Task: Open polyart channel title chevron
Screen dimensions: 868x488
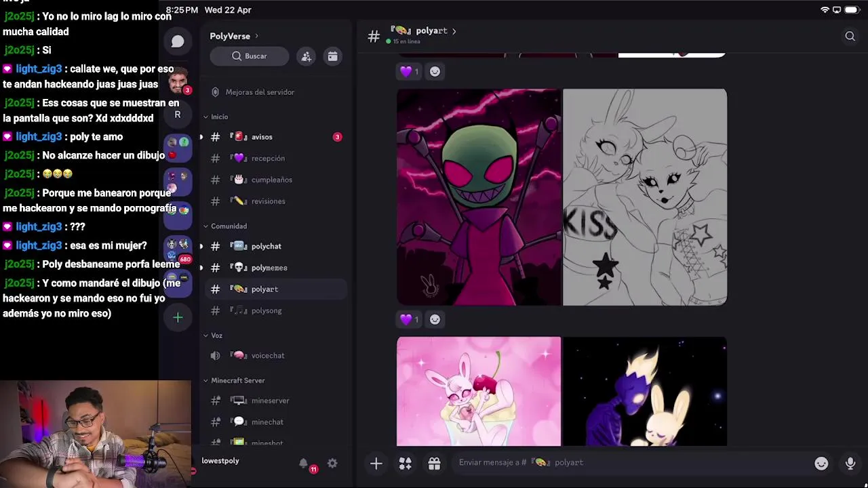Action: coord(454,31)
